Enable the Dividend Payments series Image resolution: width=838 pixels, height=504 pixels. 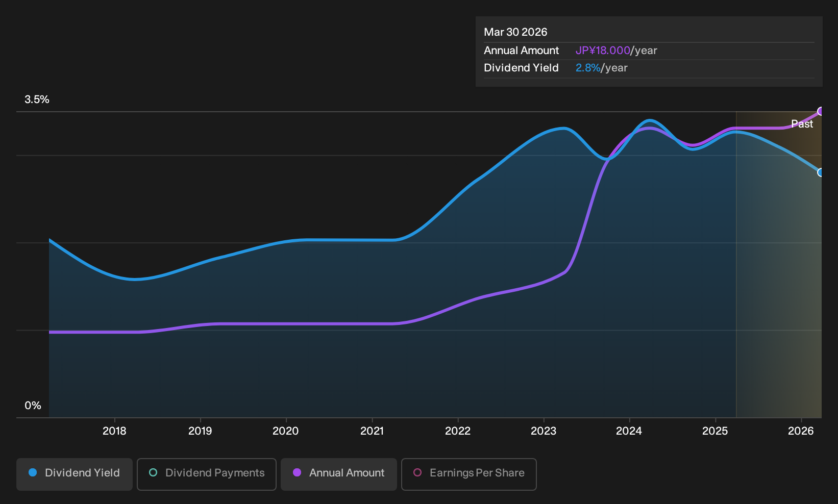[207, 474]
